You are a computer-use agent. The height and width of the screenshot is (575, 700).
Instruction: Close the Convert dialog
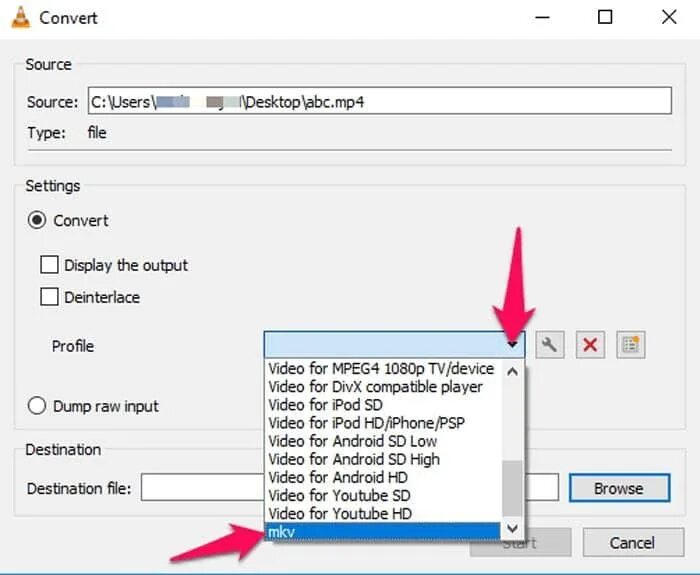pos(669,17)
